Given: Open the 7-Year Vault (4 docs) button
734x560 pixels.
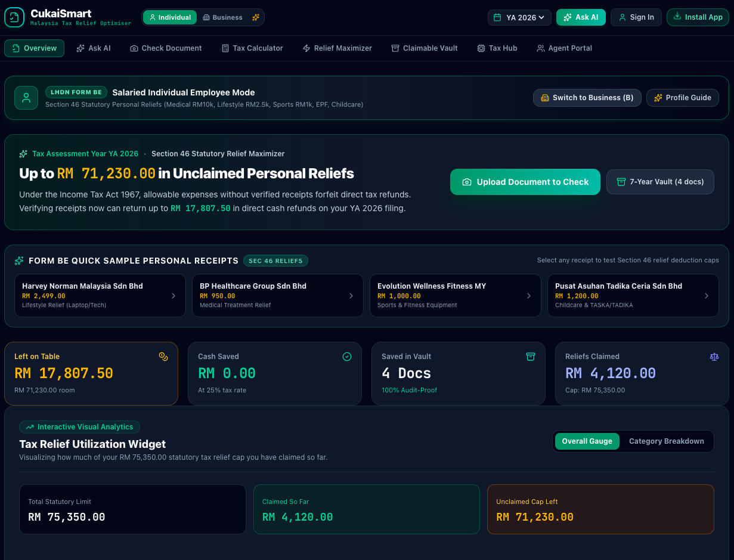Looking at the screenshot, I should [x=660, y=182].
